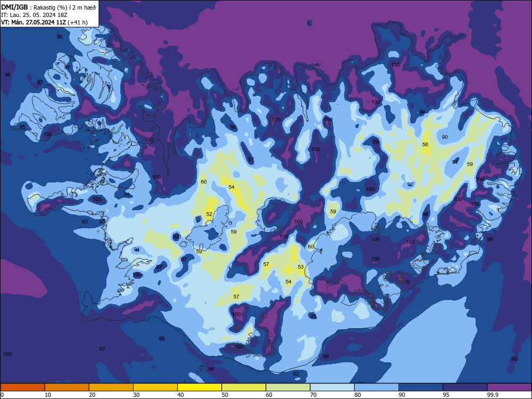
Task: Click the dark blue 90–95 legend swatch
Action: [421, 387]
